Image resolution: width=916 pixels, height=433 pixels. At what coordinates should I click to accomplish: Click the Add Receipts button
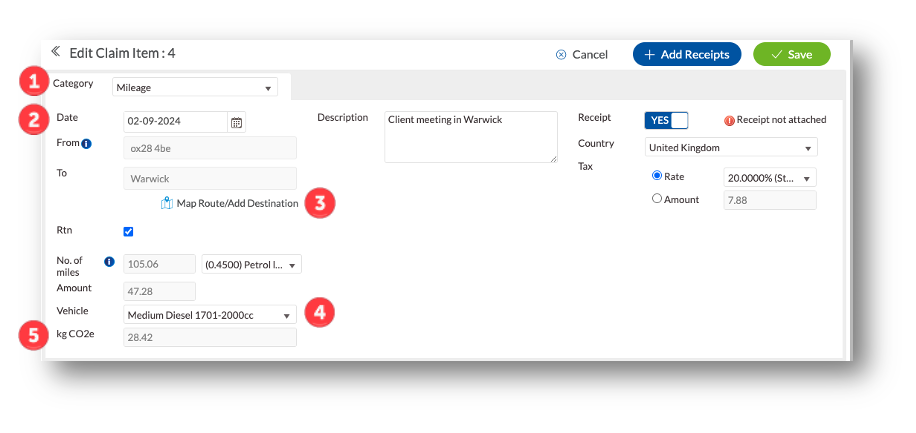coord(687,54)
